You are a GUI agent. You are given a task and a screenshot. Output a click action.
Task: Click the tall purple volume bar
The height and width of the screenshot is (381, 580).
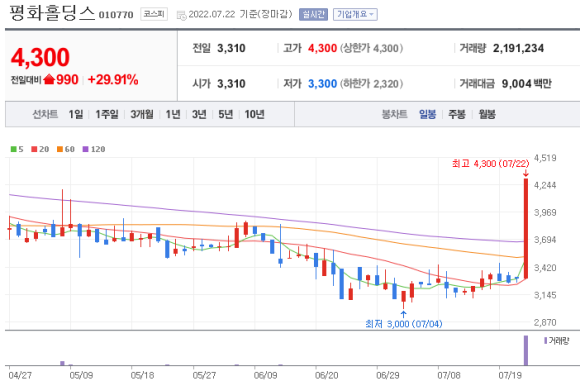coord(526,350)
